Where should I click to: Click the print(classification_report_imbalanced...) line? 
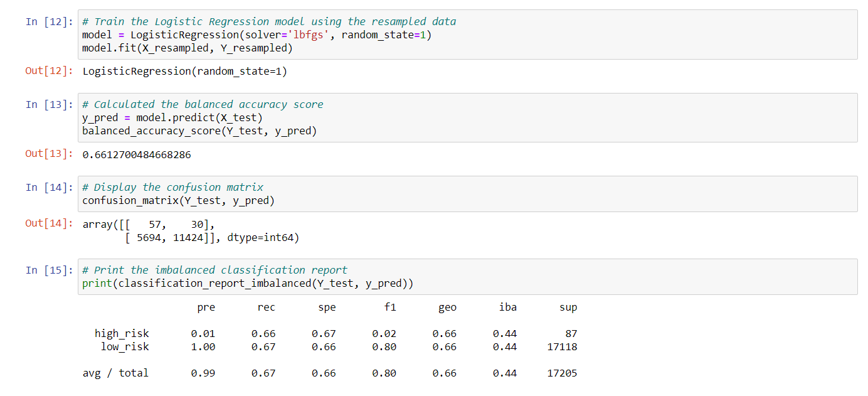pos(247,284)
